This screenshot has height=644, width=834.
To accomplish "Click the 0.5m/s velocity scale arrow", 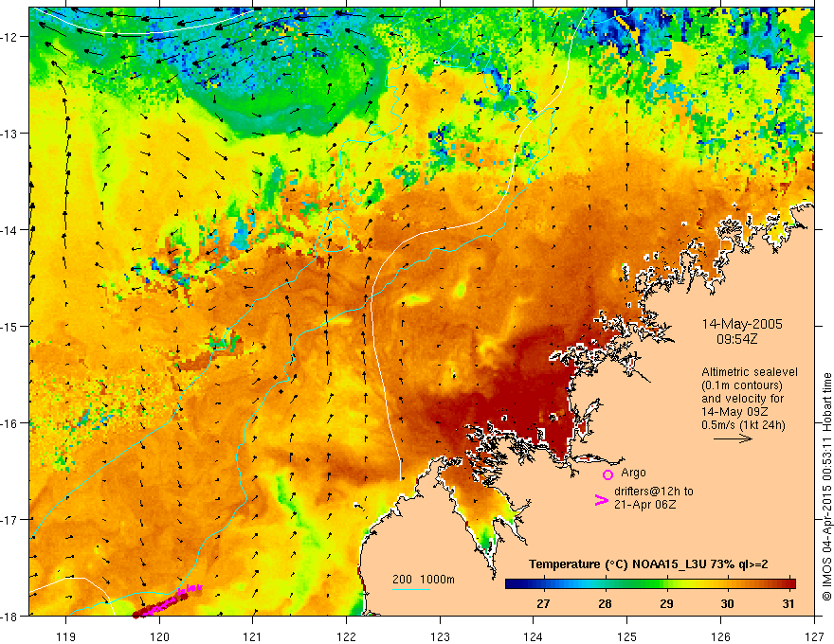I will (x=733, y=438).
